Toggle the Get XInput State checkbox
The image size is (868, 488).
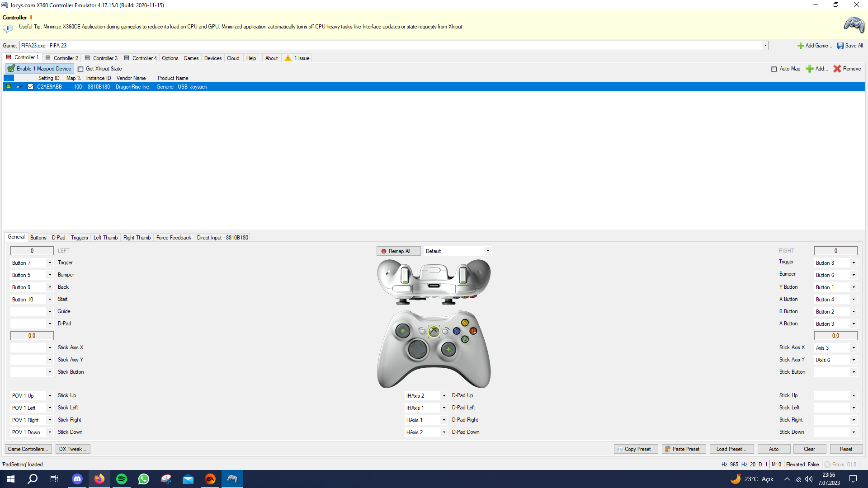(80, 69)
